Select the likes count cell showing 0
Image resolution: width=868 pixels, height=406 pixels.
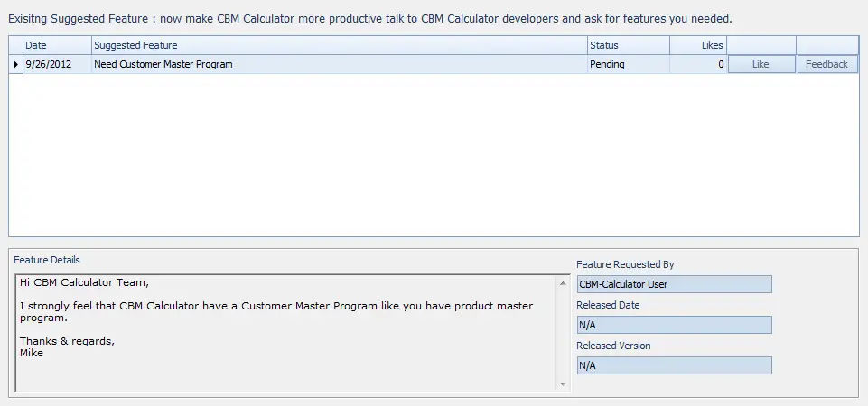click(698, 64)
